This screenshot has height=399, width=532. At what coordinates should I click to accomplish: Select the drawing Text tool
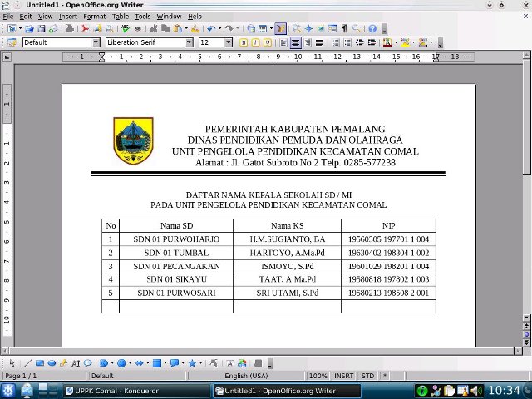click(76, 363)
